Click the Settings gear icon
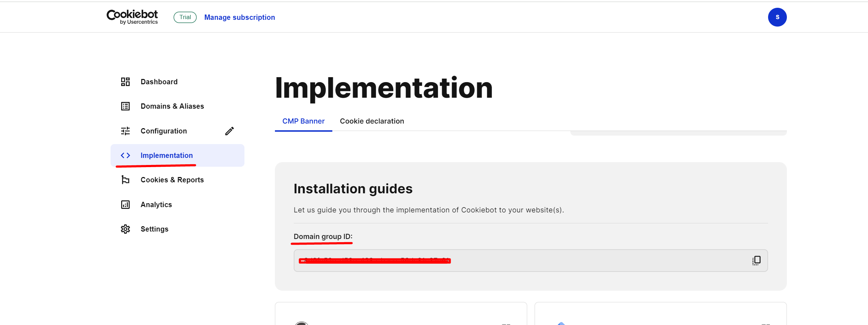The width and height of the screenshot is (868, 325). [125, 229]
